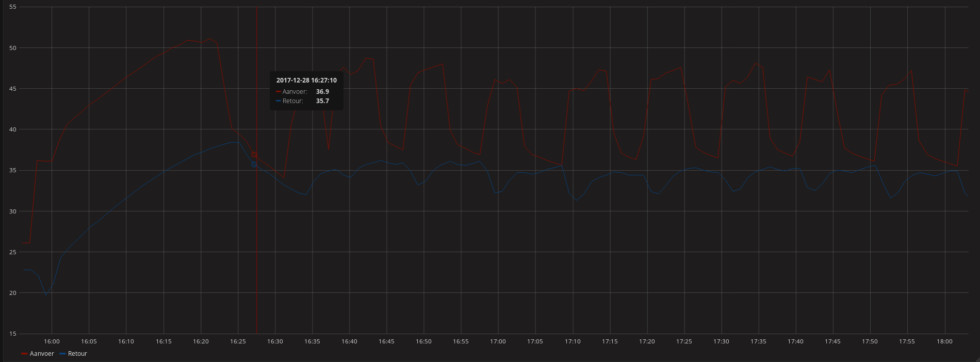
Task: Click the 17:45 x-axis label
Action: pyautogui.click(x=832, y=341)
